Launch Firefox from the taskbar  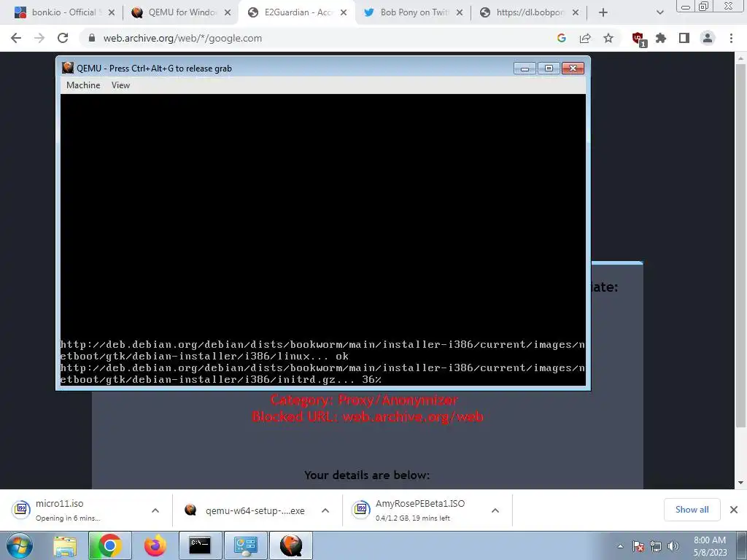[155, 545]
